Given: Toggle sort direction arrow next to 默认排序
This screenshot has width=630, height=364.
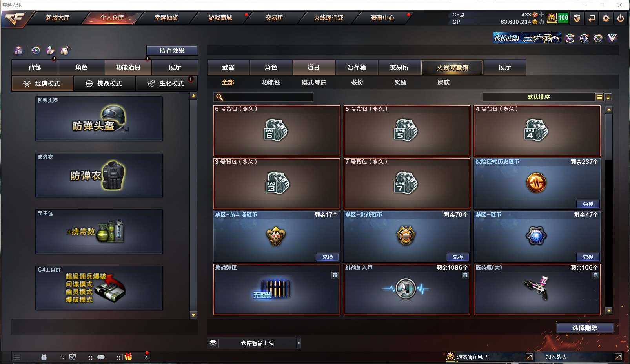Looking at the screenshot, I should pyautogui.click(x=608, y=97).
